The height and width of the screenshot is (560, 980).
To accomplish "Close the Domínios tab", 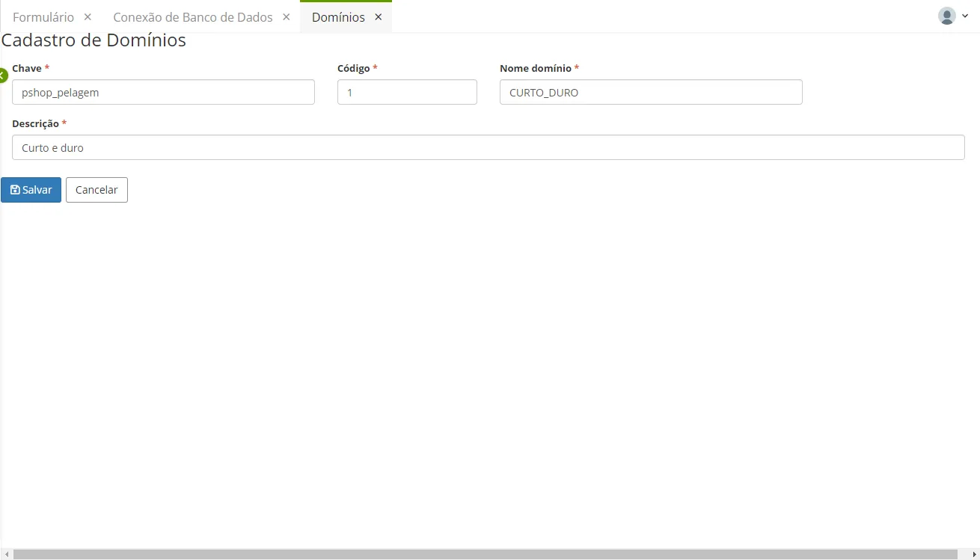I will point(378,16).
